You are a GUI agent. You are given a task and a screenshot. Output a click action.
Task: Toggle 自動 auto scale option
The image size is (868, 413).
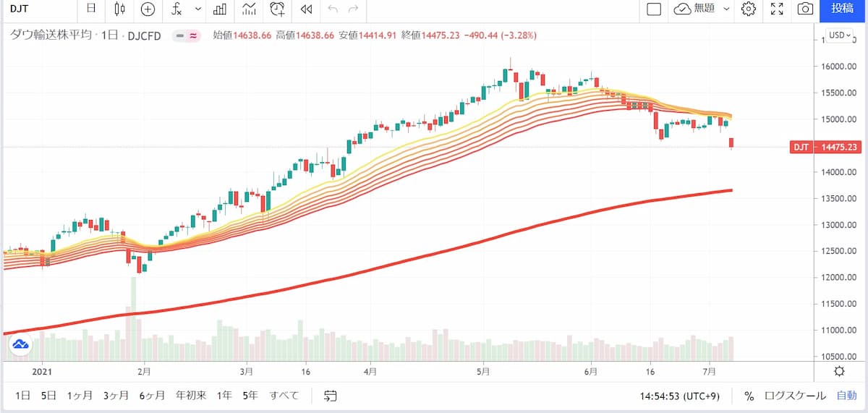[847, 396]
